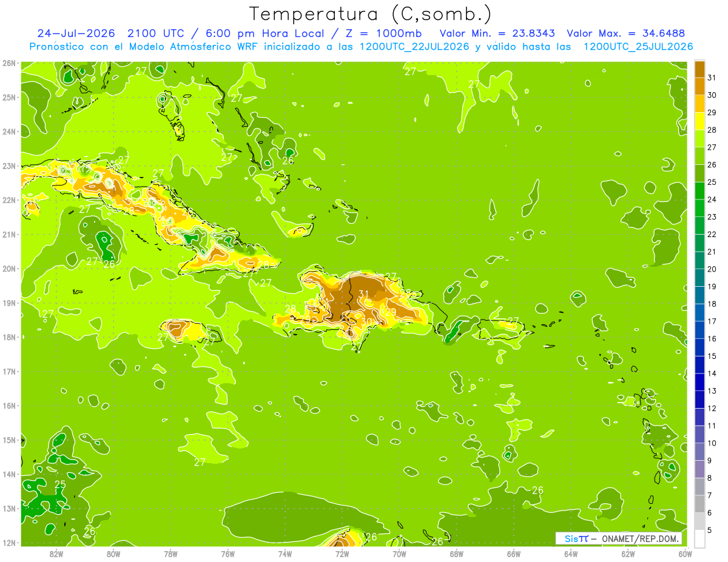The image size is (728, 562).
Task: Click legend color band between 20 and 21
Action: pyautogui.click(x=699, y=260)
